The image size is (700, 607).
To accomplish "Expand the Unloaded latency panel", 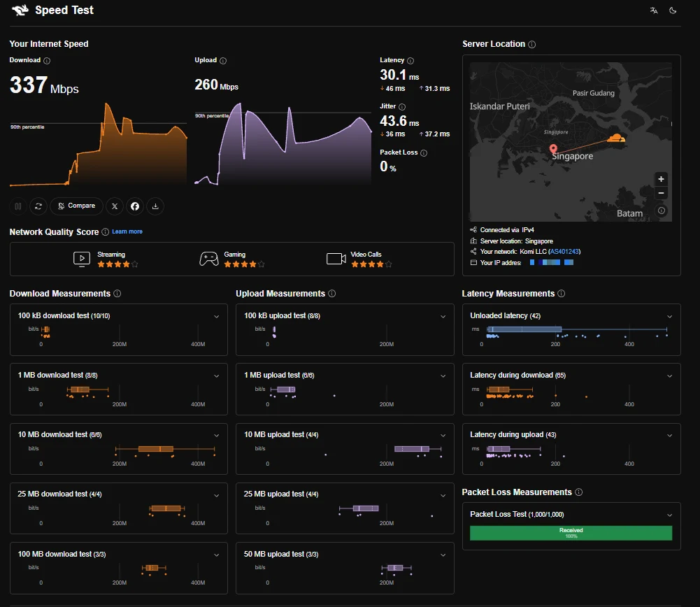I will coord(670,317).
